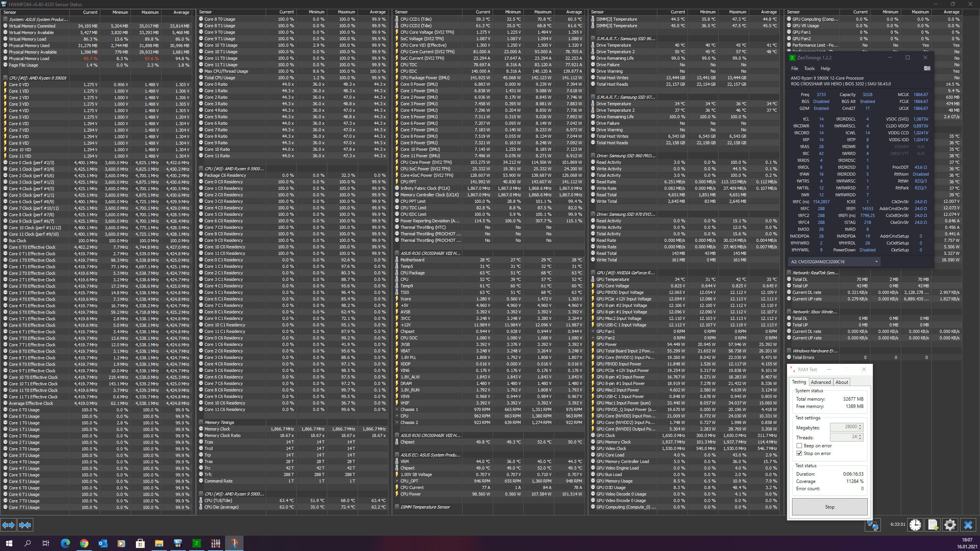
Task: Click the reset clock icon in HWiNFO toolbar
Action: (915, 525)
